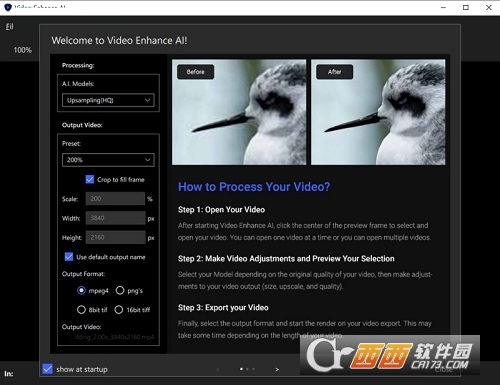This screenshot has width=500, height=385.
Task: Click the Video Enhance AI app icon
Action: [8, 7]
